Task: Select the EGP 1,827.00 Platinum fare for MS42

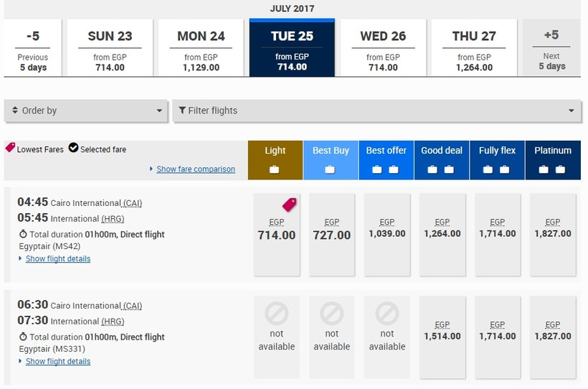Action: tap(552, 233)
